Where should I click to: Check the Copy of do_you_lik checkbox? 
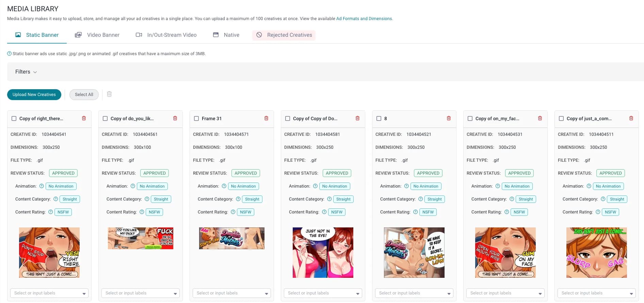tap(105, 118)
